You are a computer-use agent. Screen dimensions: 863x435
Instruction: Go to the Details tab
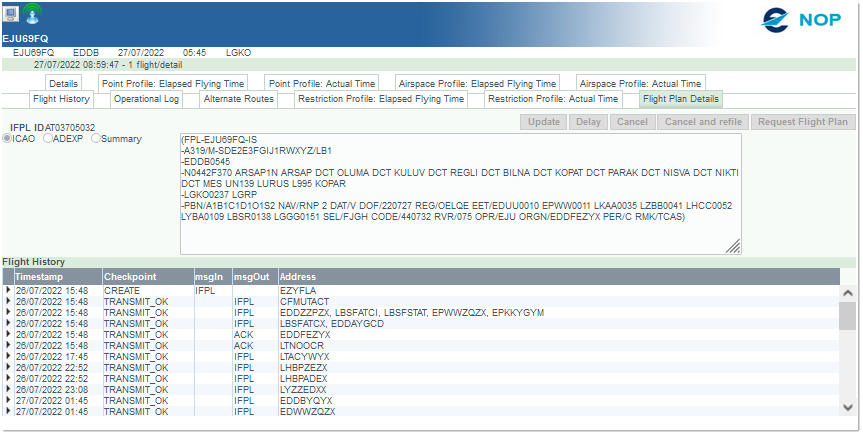pyautogui.click(x=64, y=83)
